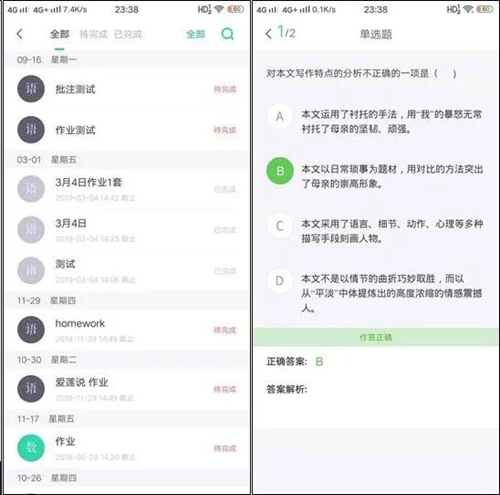Select answer option B
Screen dimensions: 500x495
click(x=280, y=171)
